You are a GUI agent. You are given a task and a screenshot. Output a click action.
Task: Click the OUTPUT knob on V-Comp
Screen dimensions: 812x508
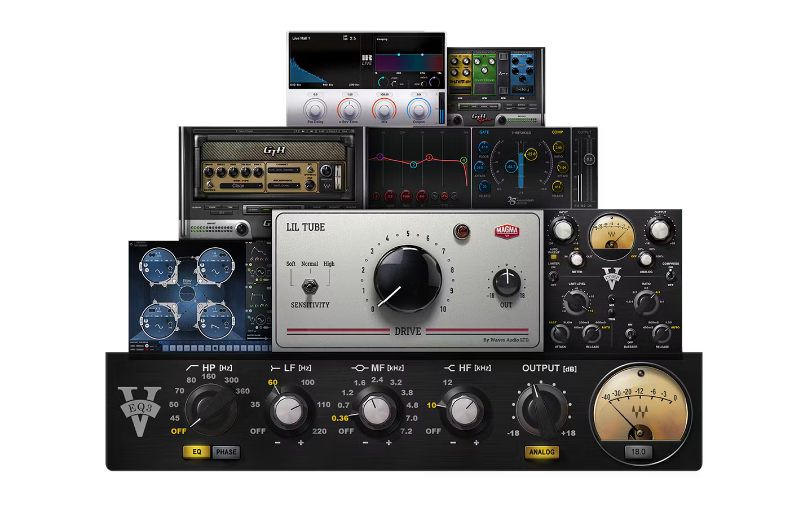pyautogui.click(x=659, y=229)
